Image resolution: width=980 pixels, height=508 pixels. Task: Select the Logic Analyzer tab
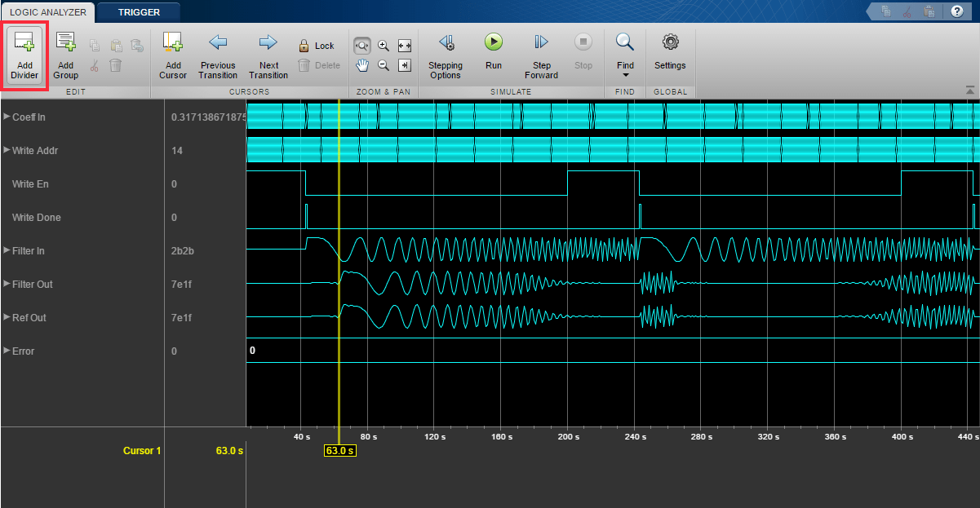coord(47,12)
